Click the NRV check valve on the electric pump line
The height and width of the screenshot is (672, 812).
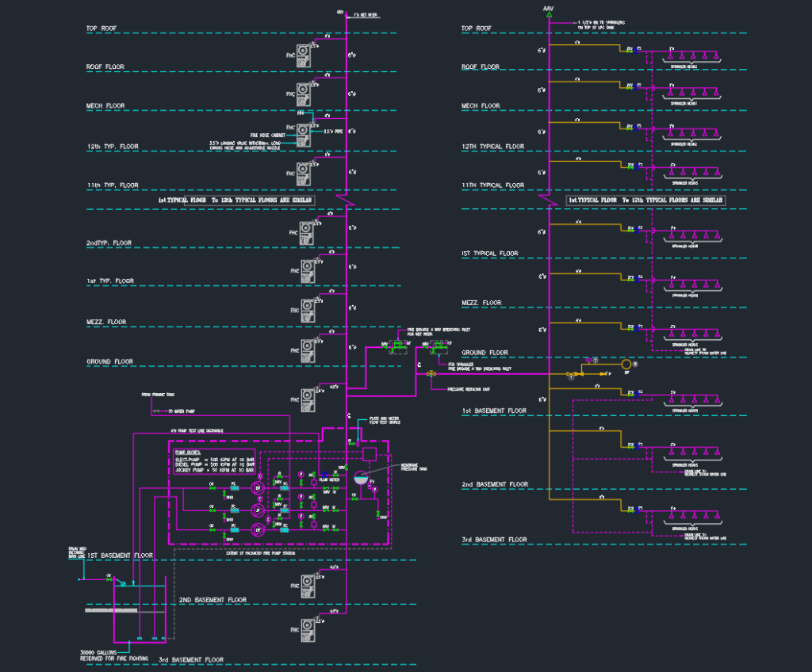coord(326,488)
